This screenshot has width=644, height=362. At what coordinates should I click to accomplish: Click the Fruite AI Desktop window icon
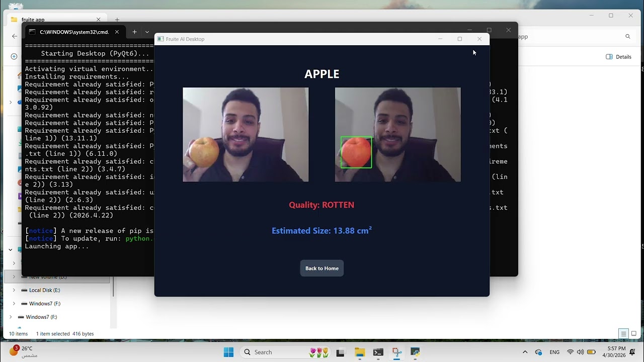coord(160,39)
